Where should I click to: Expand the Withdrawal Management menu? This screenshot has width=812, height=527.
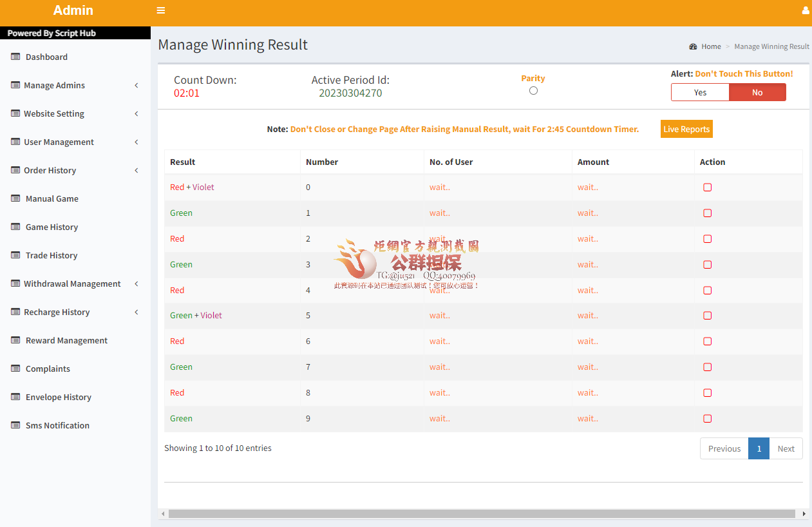coord(137,283)
